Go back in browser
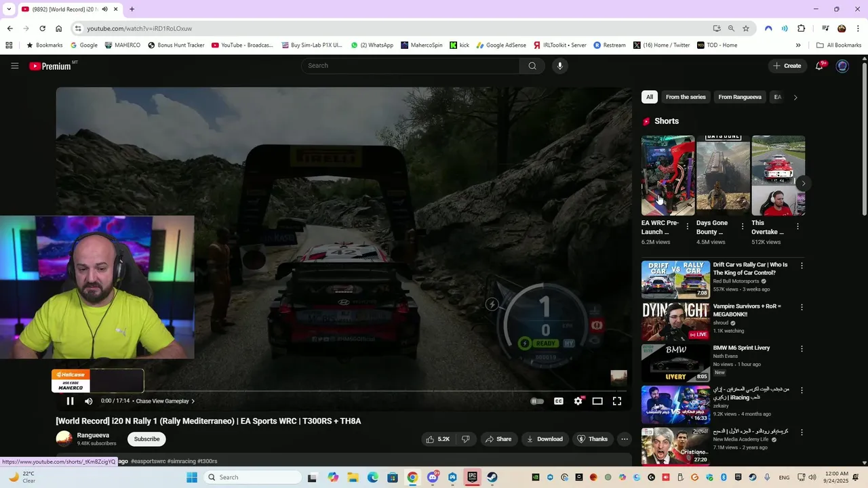 pyautogui.click(x=9, y=28)
